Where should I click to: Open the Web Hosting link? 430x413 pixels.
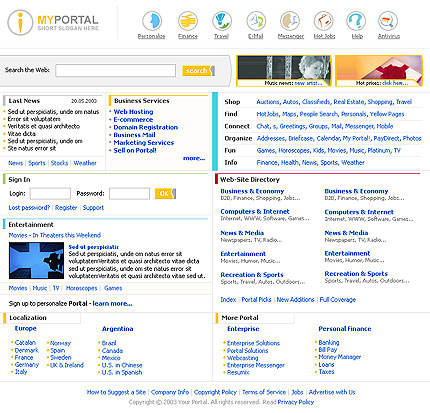coord(133,112)
